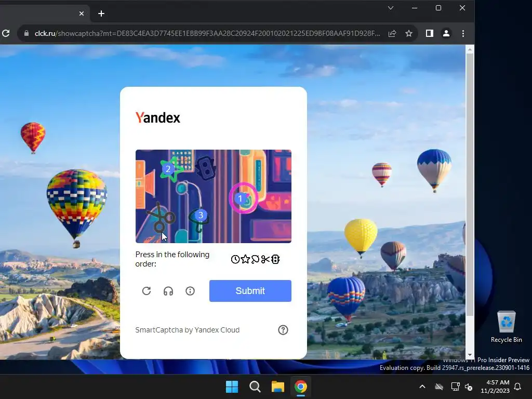
Task: Reload the page with the browser refresh icon
Action: pyautogui.click(x=6, y=33)
